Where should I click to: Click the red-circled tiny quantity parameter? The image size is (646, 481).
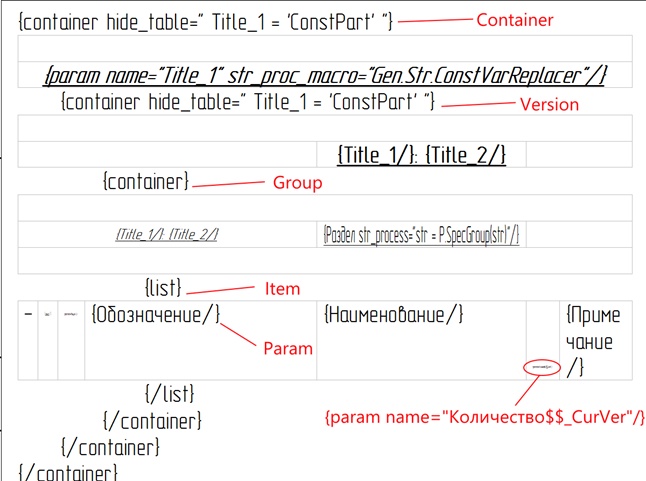click(540, 366)
